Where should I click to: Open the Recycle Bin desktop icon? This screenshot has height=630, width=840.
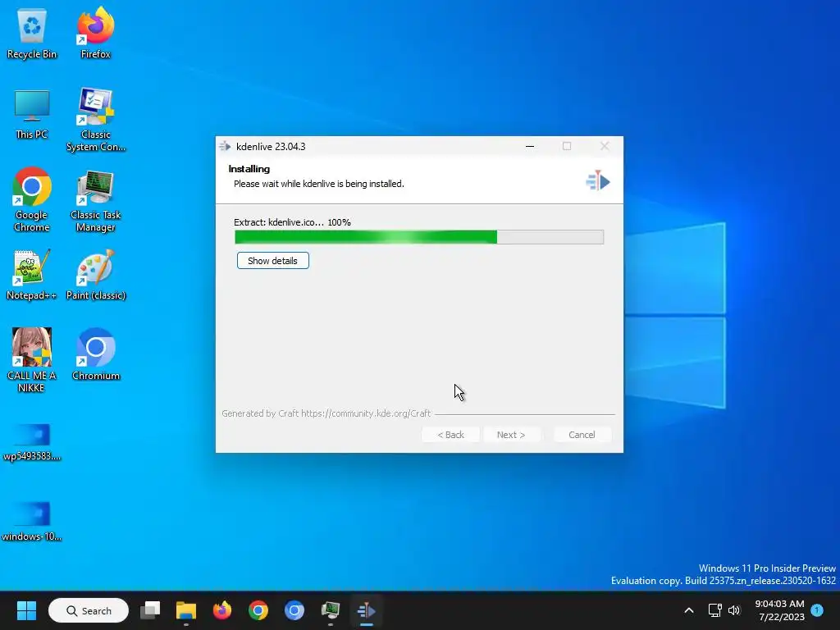point(32,34)
